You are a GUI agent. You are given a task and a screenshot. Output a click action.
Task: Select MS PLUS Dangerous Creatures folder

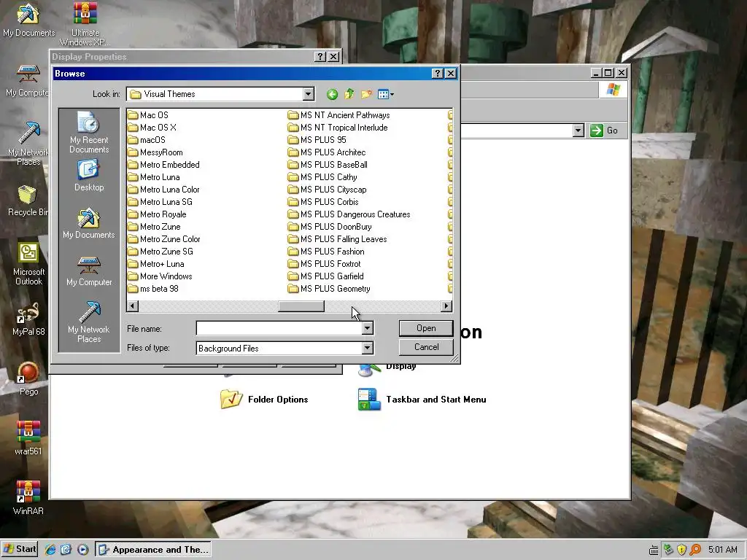(x=349, y=214)
